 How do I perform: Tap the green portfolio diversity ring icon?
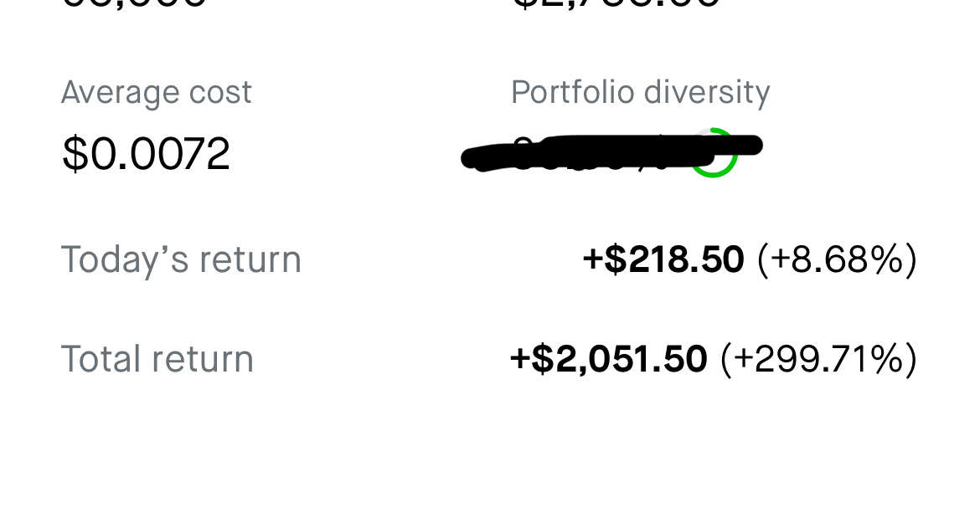coord(713,153)
